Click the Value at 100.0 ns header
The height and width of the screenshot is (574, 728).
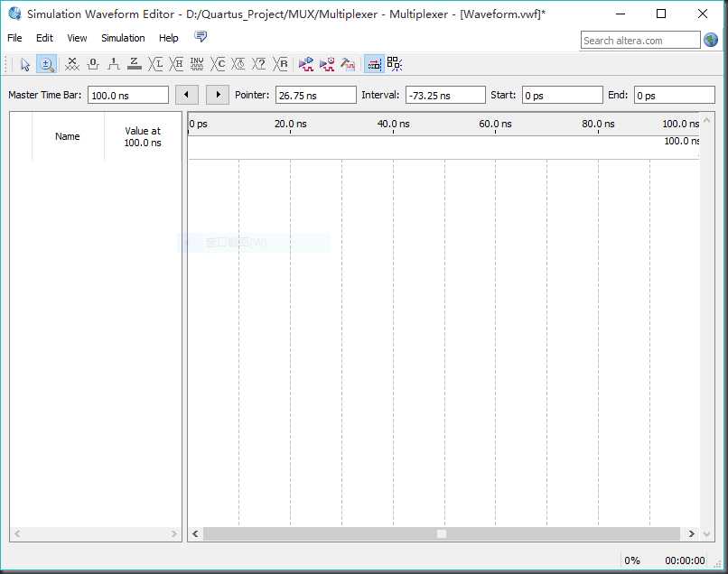point(143,136)
